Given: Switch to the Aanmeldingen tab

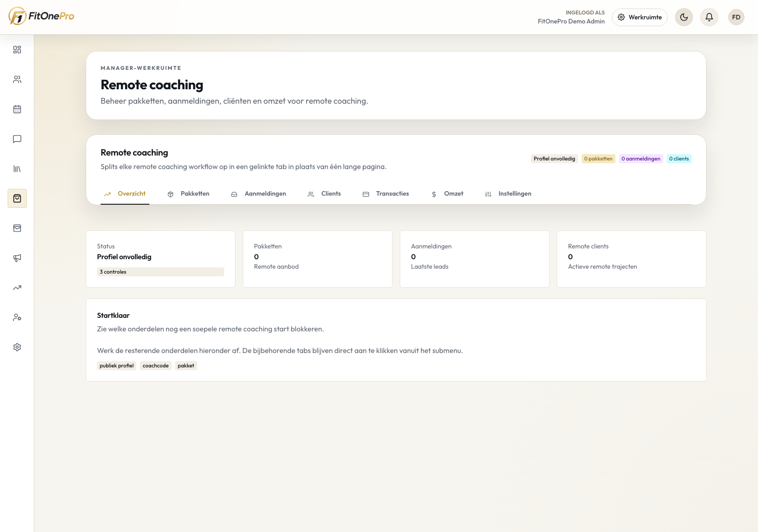Looking at the screenshot, I should click(x=259, y=194).
